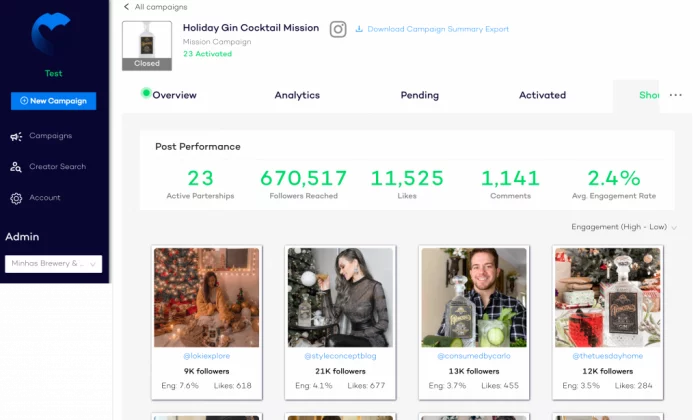700x420 pixels.
Task: Open the Minhas Brewery admin dropdown
Action: tap(54, 264)
